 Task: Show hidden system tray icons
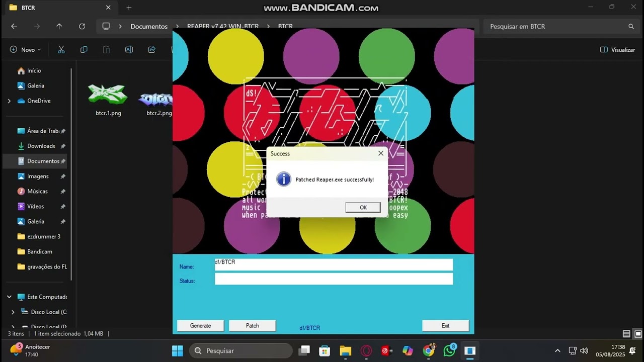[x=557, y=350]
